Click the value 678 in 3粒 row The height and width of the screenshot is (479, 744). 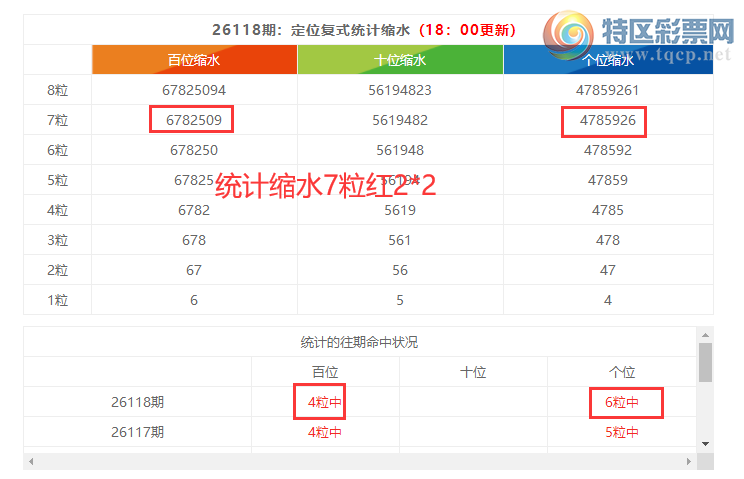[194, 240]
